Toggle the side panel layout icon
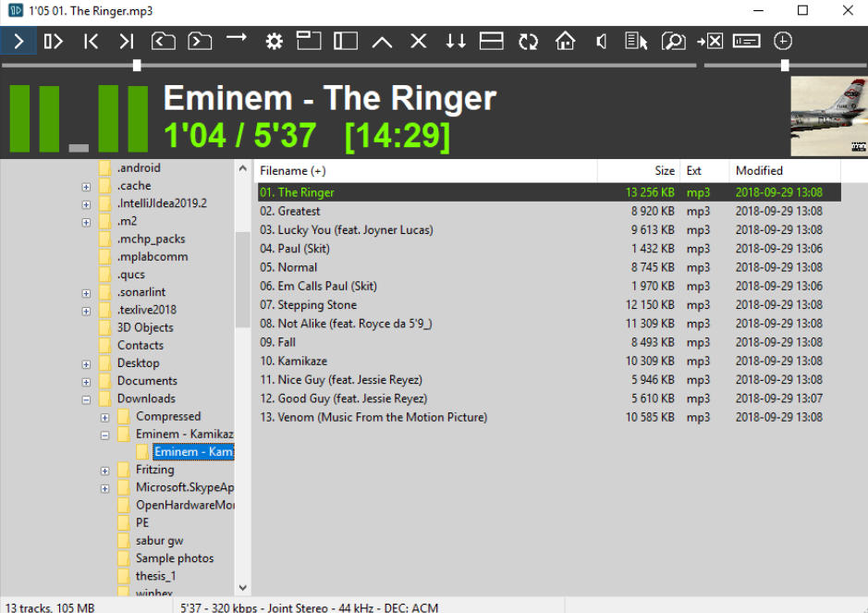Viewport: 868px width, 613px height. pos(346,41)
